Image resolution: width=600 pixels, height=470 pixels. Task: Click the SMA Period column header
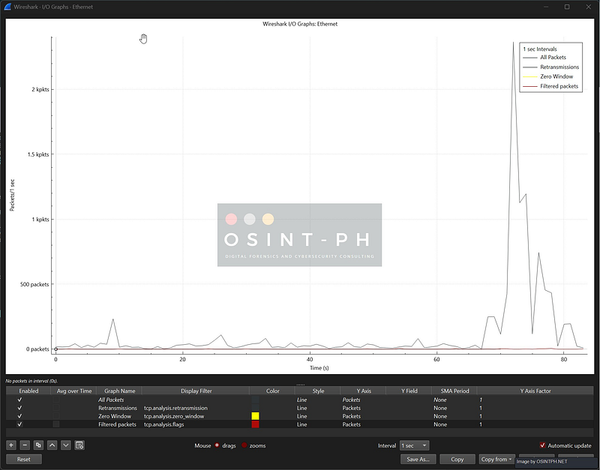455,391
